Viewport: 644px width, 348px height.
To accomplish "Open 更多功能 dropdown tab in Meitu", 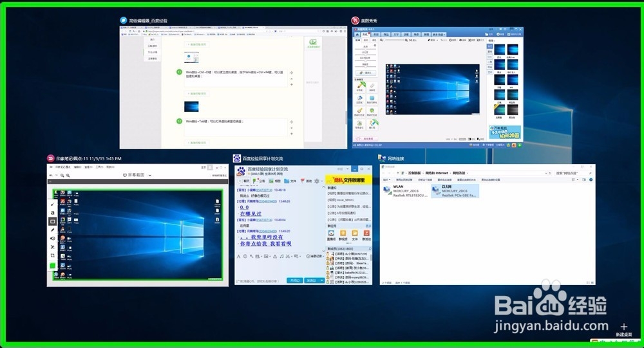I will [x=439, y=35].
